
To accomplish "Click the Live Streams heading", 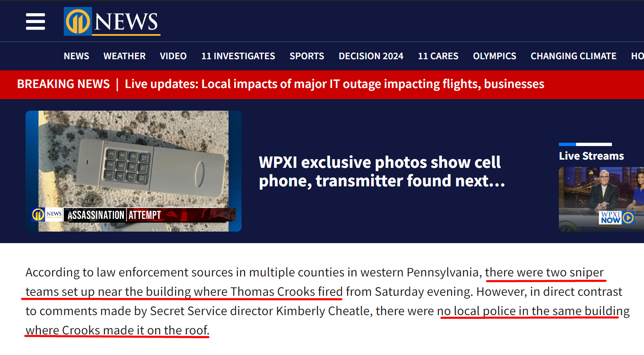I will pos(591,156).
